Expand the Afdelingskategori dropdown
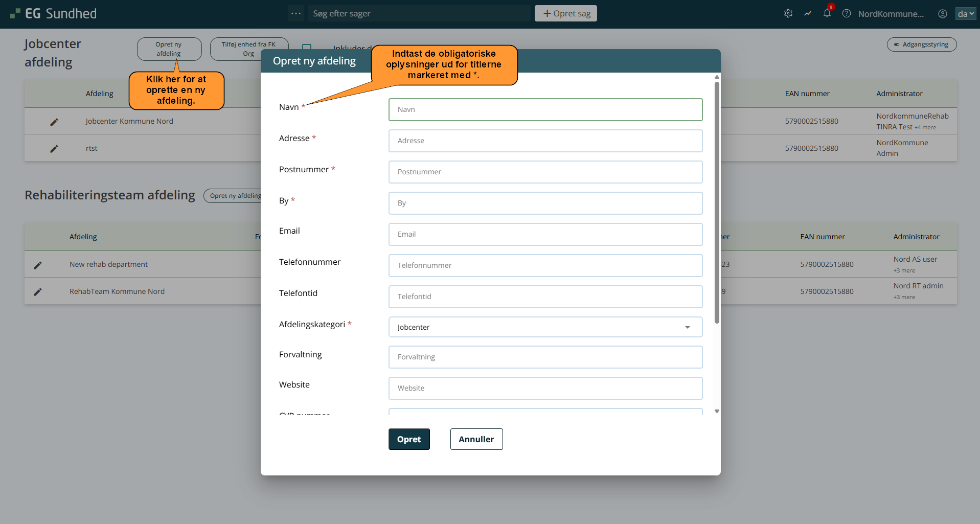Image resolution: width=980 pixels, height=524 pixels. coord(545,327)
